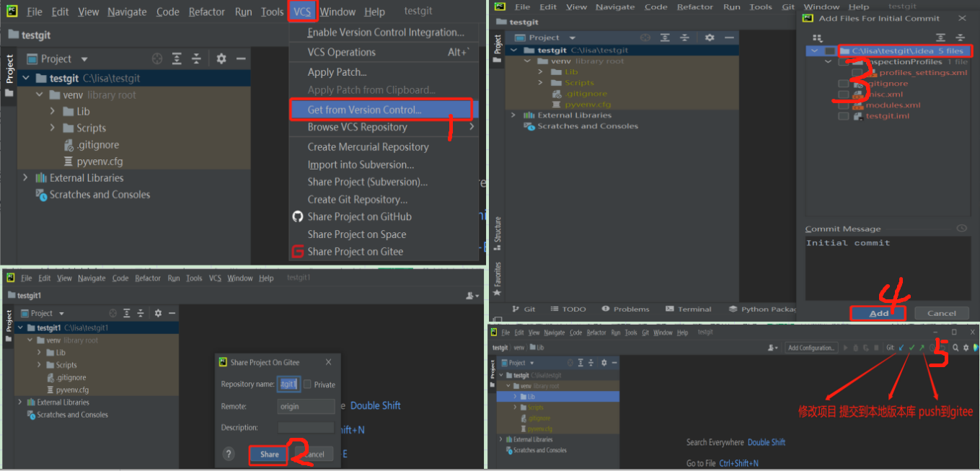Check the misc.xml checkbox
This screenshot has width=980, height=471.
click(843, 94)
